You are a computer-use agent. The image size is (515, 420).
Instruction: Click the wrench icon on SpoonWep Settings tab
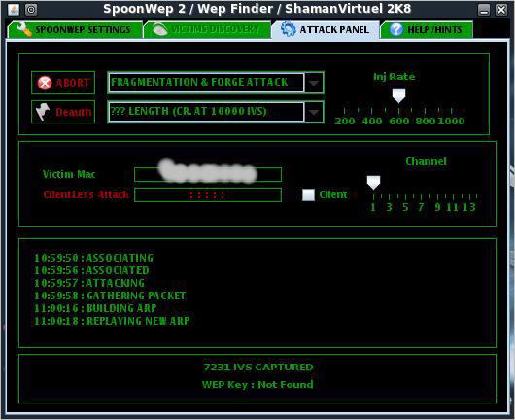coord(24,29)
